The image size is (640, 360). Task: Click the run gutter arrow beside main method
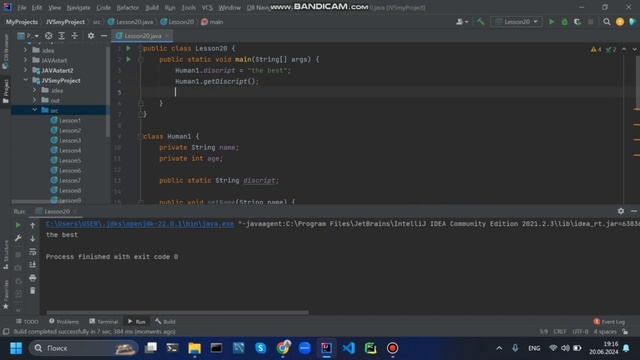coord(128,59)
